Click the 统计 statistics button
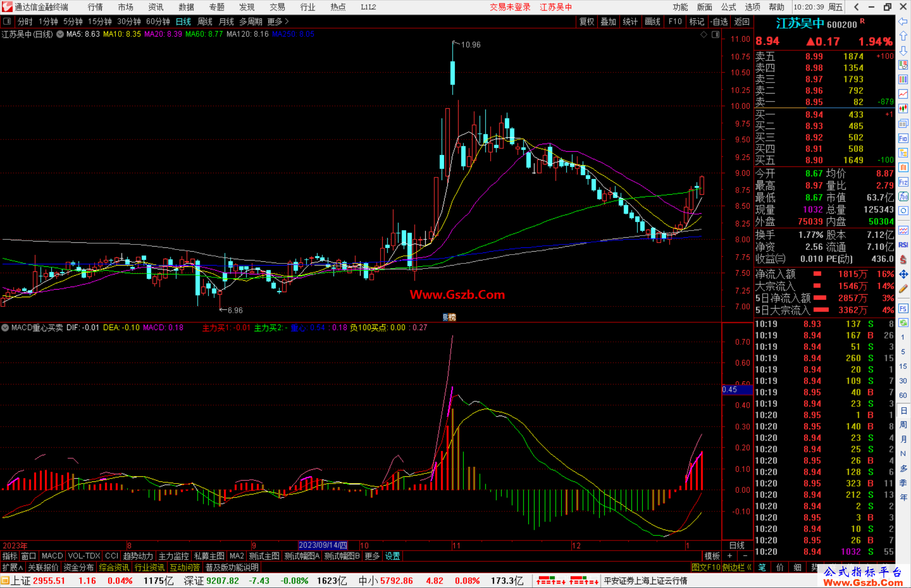The image size is (911, 588). pyautogui.click(x=630, y=21)
